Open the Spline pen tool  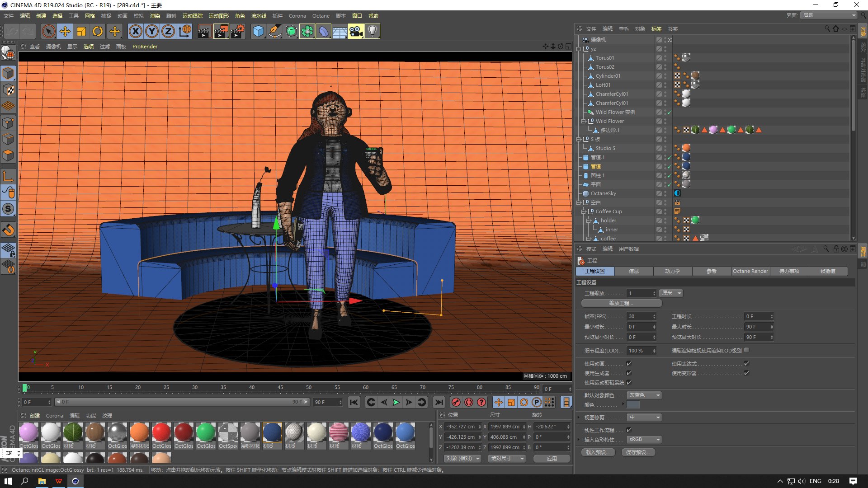tap(274, 31)
